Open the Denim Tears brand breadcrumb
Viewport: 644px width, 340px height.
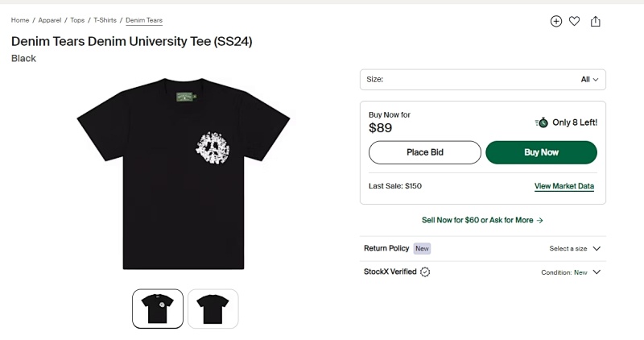coord(144,20)
